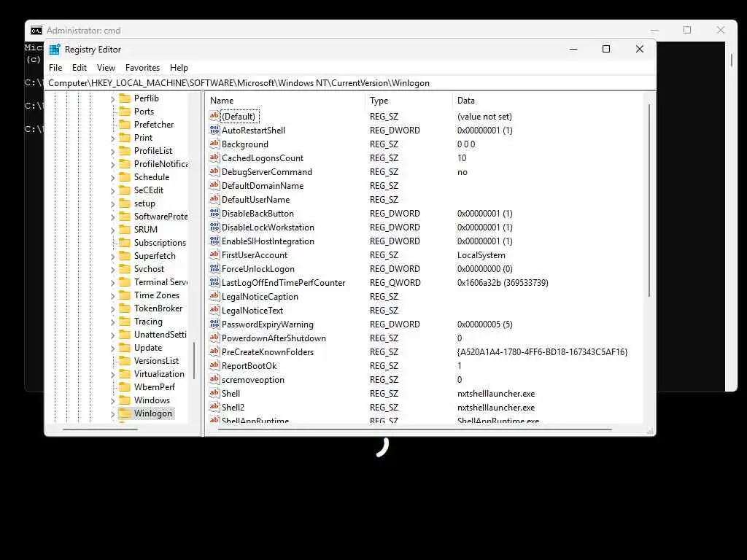Click the Ports folder icon
Screen dimensions: 747x560
125,112
